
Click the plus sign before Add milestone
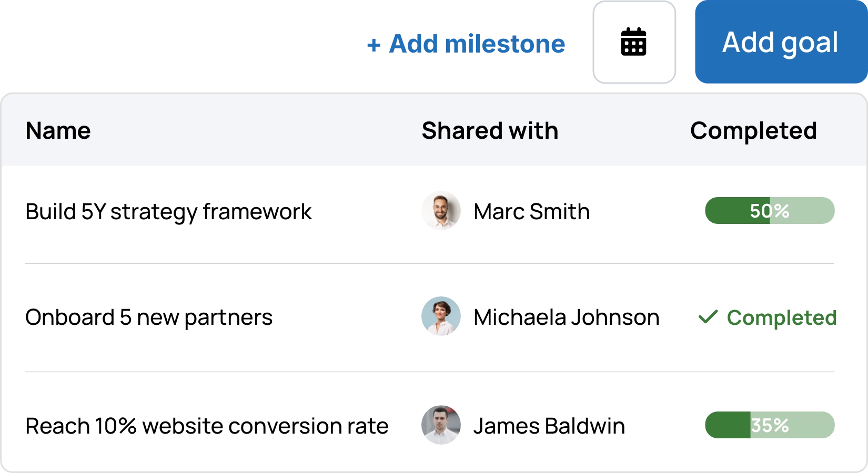(374, 45)
